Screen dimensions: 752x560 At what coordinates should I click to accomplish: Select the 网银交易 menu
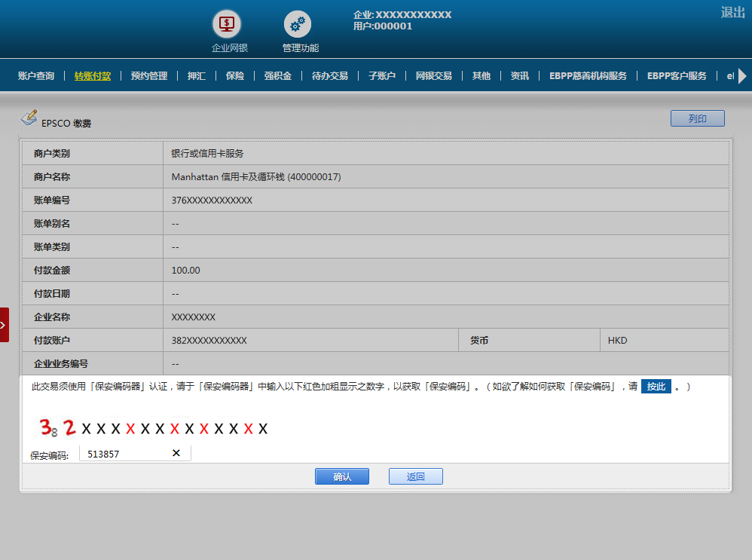(x=434, y=76)
